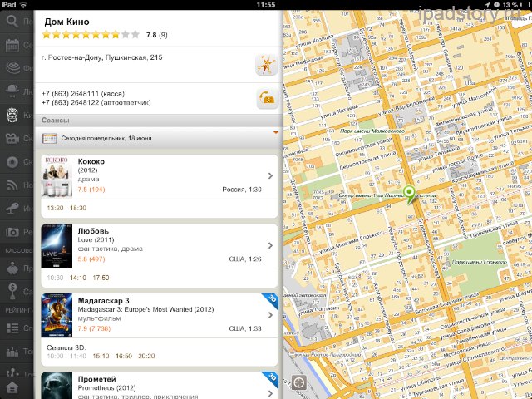Tap the Прометей title text
This screenshot has height=399, width=532.
coord(97,379)
